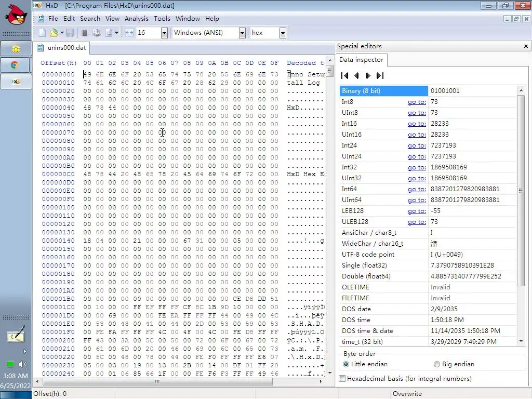The height and width of the screenshot is (399, 532).
Task: Click the Save floppy disk icon
Action: click(x=70, y=33)
